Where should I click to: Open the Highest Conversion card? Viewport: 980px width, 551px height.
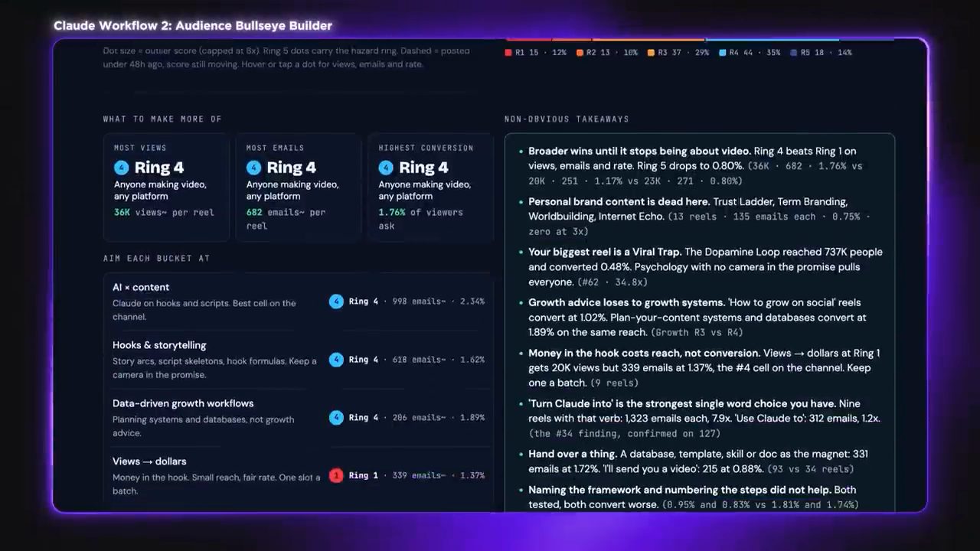pyautogui.click(x=431, y=187)
